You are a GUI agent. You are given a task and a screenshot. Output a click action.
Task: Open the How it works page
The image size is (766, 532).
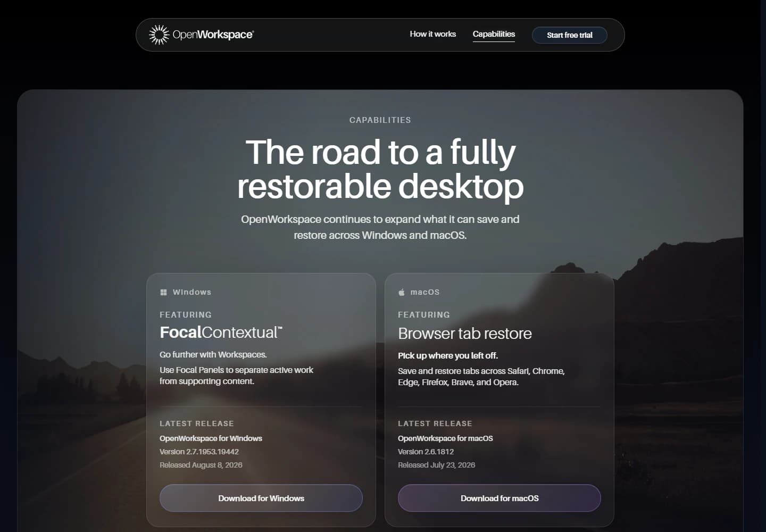tap(432, 34)
